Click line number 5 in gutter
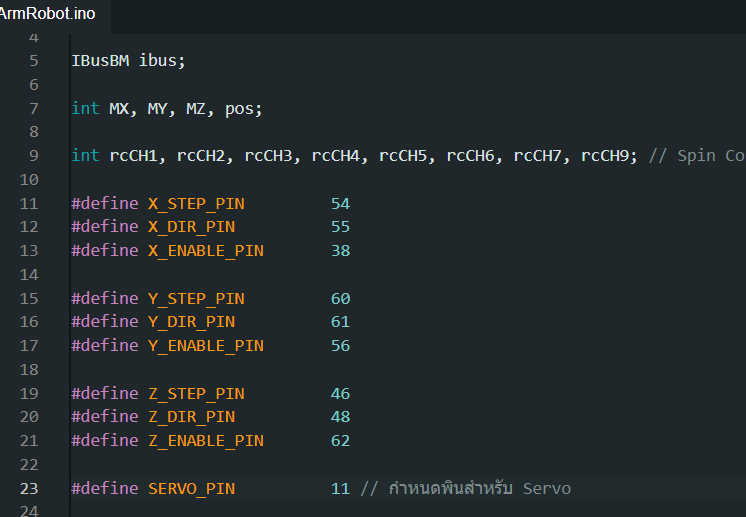The image size is (746, 517). tap(34, 60)
